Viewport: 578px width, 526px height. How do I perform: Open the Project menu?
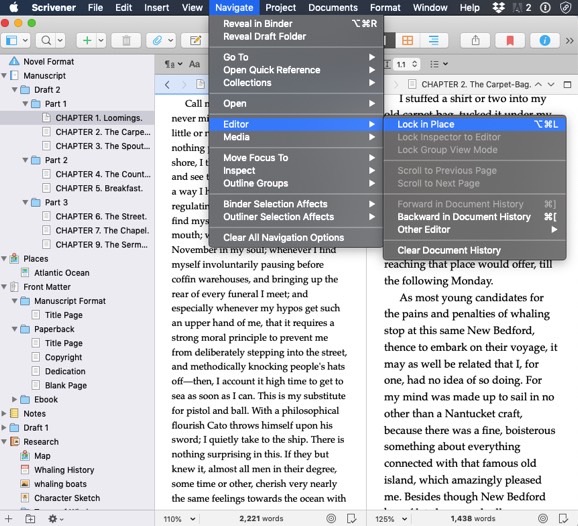281,7
